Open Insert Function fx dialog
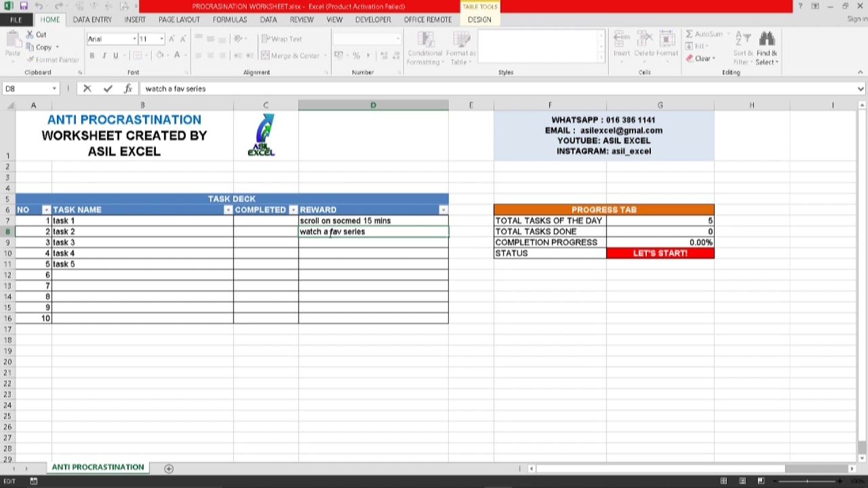Viewport: 868px width, 488px height. tap(127, 89)
